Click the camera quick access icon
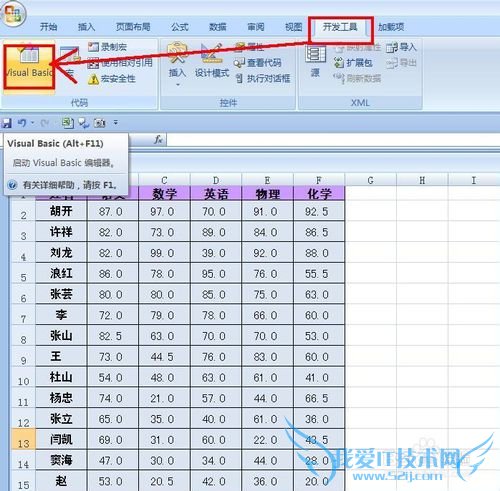The height and width of the screenshot is (491, 500). click(99, 123)
